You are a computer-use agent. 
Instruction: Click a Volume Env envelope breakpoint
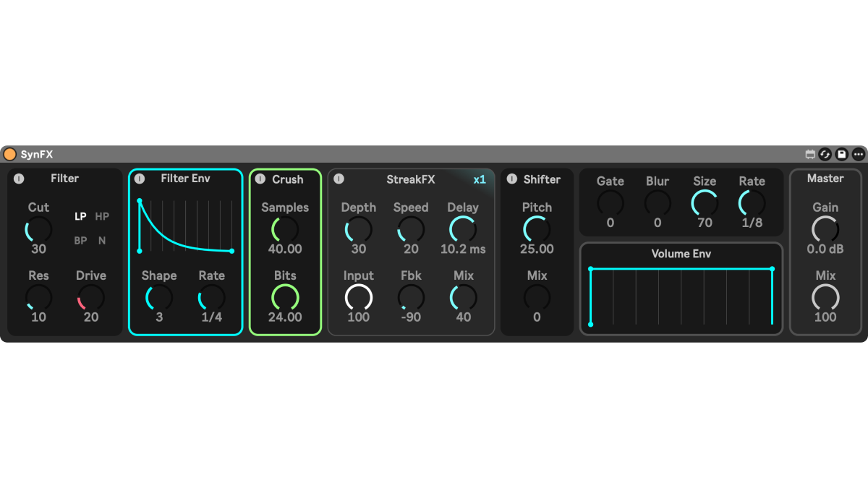click(591, 269)
